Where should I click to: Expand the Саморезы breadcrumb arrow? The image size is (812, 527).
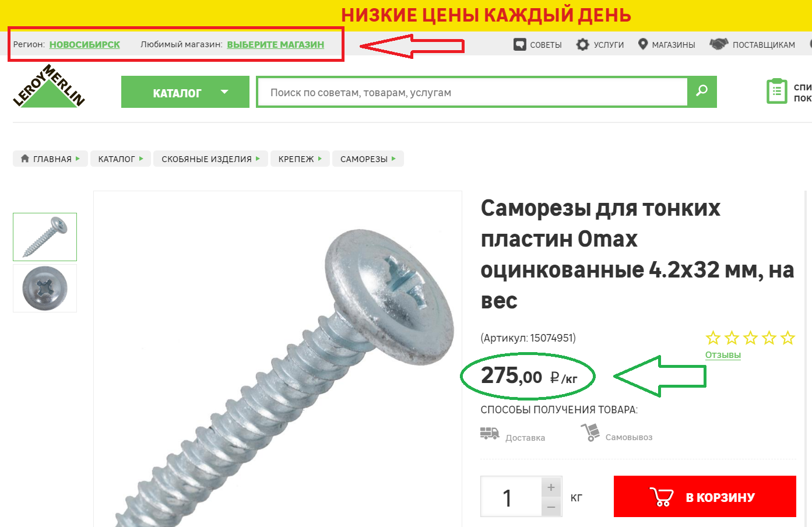[394, 159]
